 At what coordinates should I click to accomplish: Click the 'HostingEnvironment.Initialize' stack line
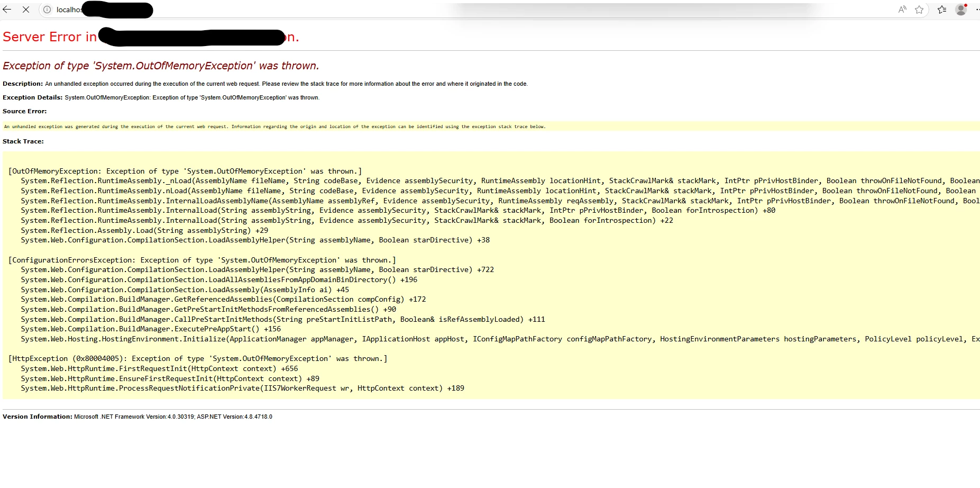500,339
